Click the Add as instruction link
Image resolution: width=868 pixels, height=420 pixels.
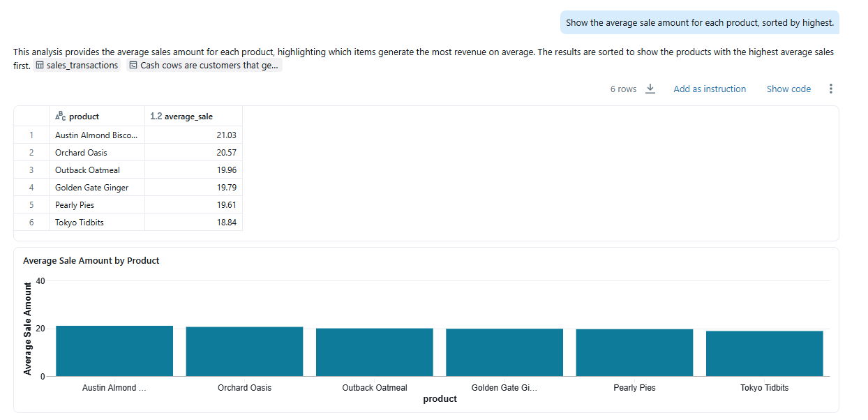point(710,89)
